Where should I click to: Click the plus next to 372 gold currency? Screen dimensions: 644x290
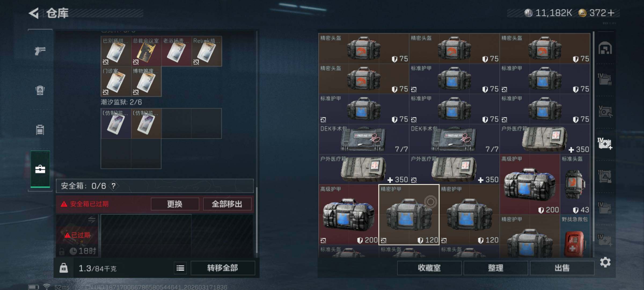pos(611,13)
